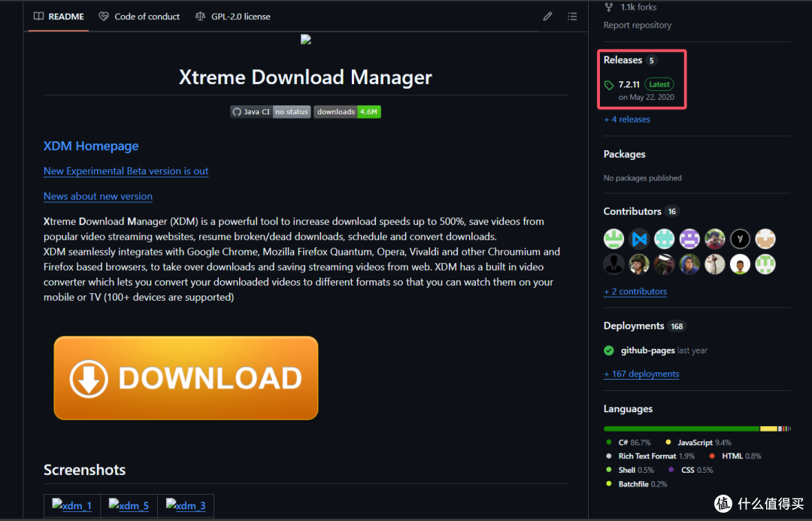The image size is (812, 521).
Task: Open the Code of conduct tab
Action: click(x=140, y=17)
